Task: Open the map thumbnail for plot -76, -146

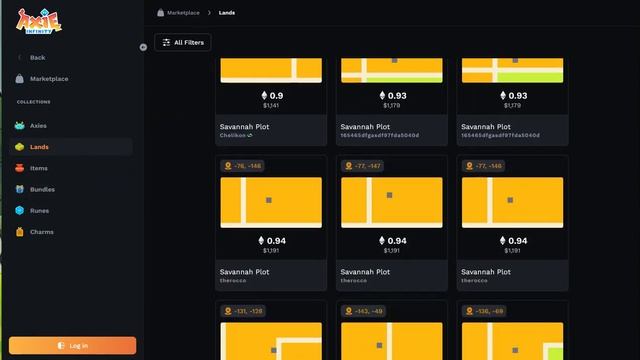Action: point(271,202)
